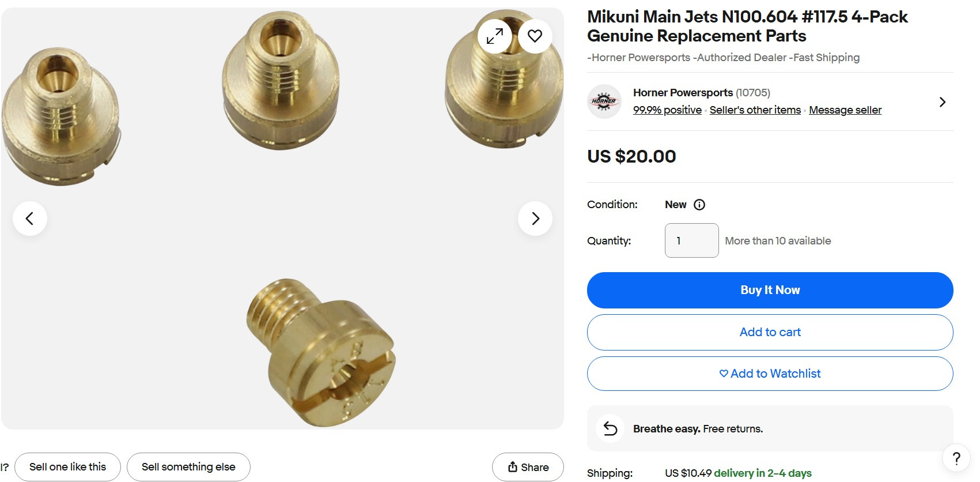Advance to the next product image
Screen dimensions: 980x482
[x=535, y=219]
